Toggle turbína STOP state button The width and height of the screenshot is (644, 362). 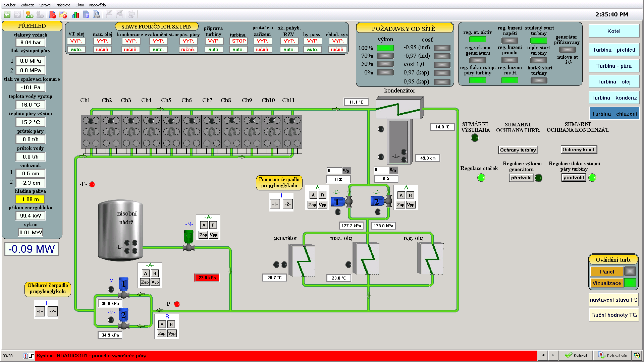[239, 41]
